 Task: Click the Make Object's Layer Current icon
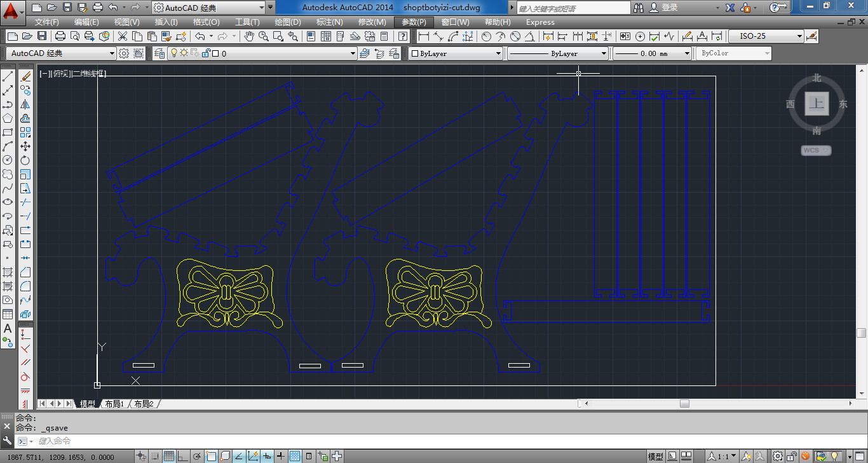364,53
